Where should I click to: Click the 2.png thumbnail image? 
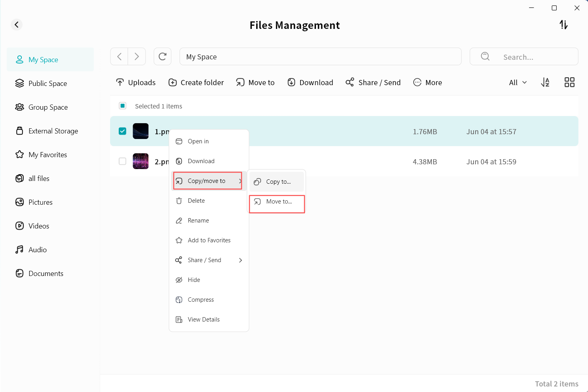(x=141, y=162)
